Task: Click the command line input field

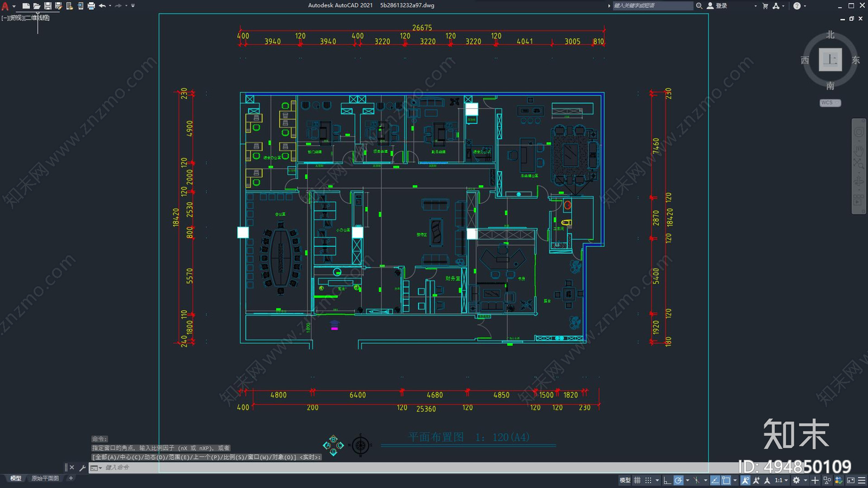Action: [x=325, y=467]
